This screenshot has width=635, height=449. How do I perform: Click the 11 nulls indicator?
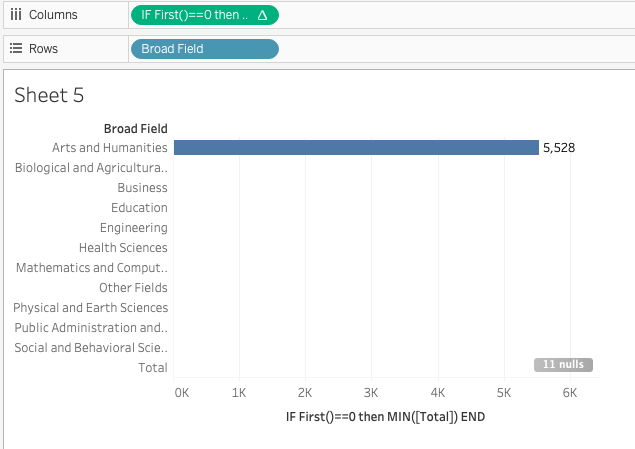[x=563, y=365]
